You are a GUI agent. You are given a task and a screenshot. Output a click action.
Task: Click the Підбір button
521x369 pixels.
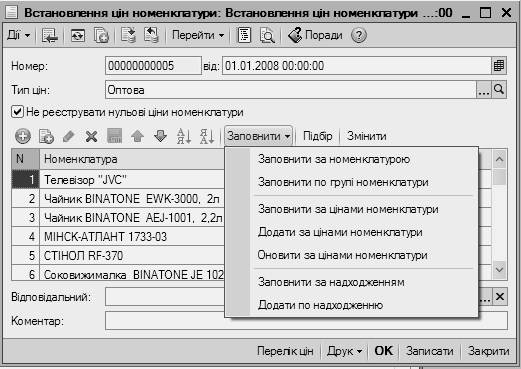(318, 136)
